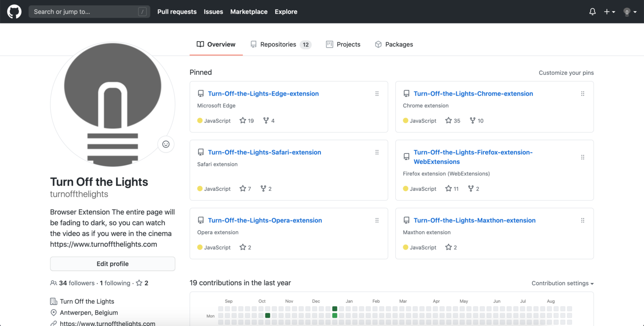Open Turn-Off-the-Lights-Firefox-extension-WebExtensions repository

click(x=473, y=157)
